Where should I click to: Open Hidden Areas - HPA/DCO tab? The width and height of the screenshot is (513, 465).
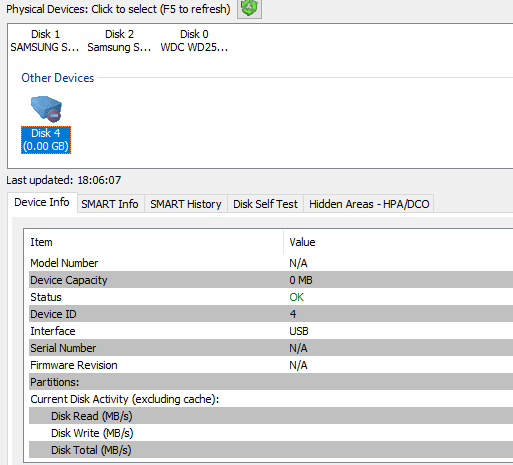pyautogui.click(x=369, y=204)
